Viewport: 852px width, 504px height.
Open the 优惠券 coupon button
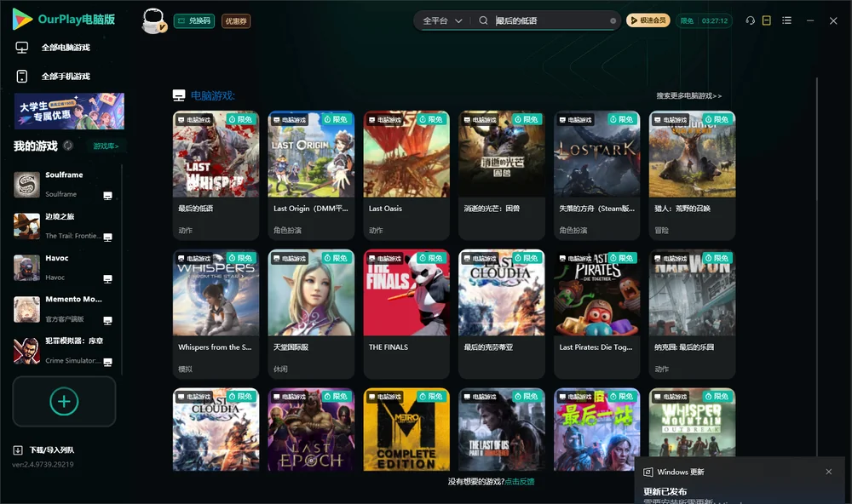pos(236,21)
